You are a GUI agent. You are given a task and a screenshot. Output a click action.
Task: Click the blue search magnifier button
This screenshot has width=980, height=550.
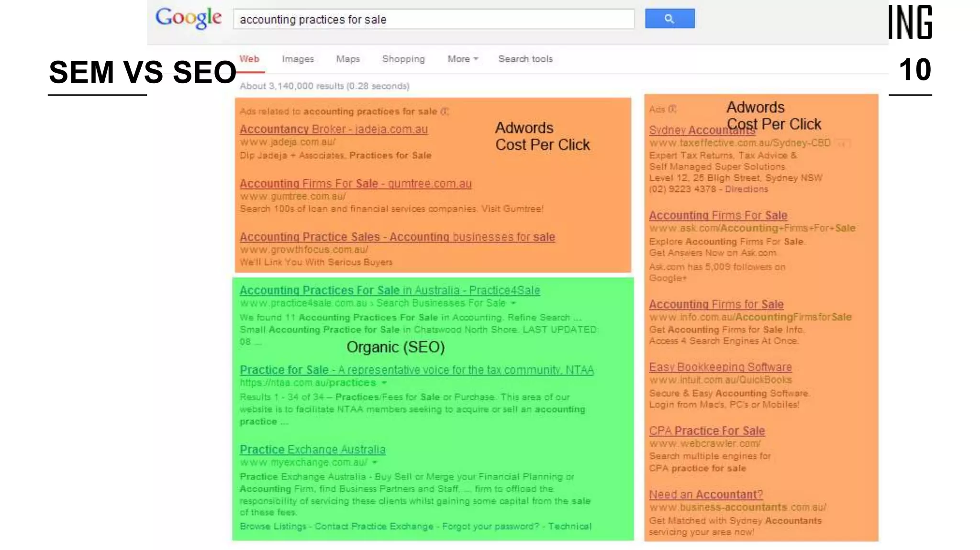(x=669, y=19)
